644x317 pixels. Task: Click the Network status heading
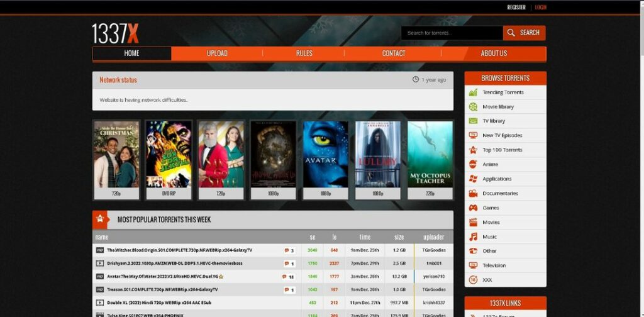click(118, 80)
